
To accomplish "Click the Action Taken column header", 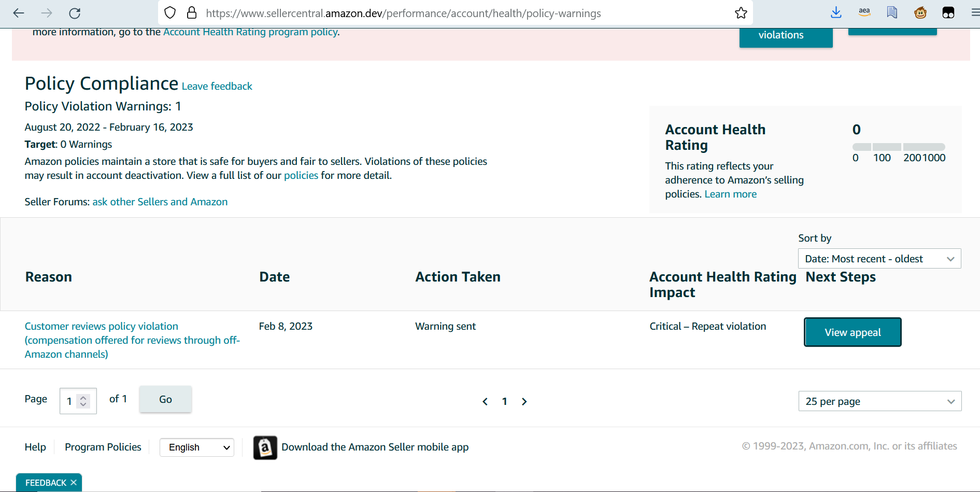I will [x=458, y=277].
